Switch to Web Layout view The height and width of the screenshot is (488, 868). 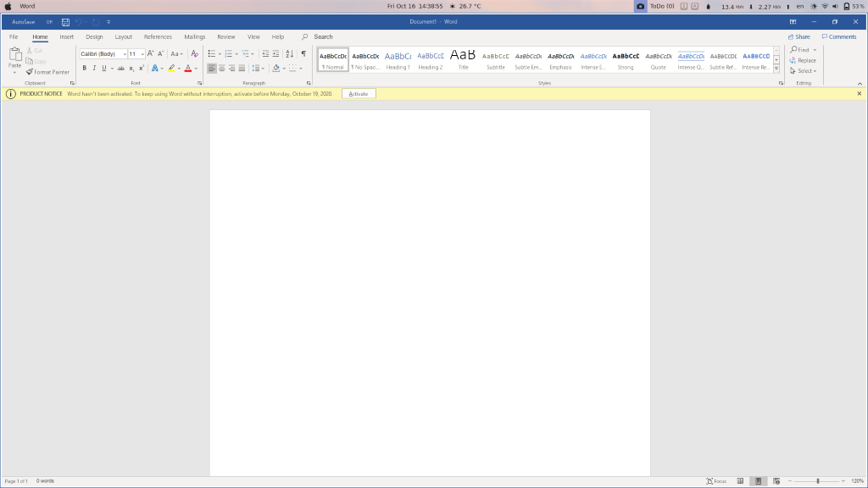pyautogui.click(x=776, y=481)
